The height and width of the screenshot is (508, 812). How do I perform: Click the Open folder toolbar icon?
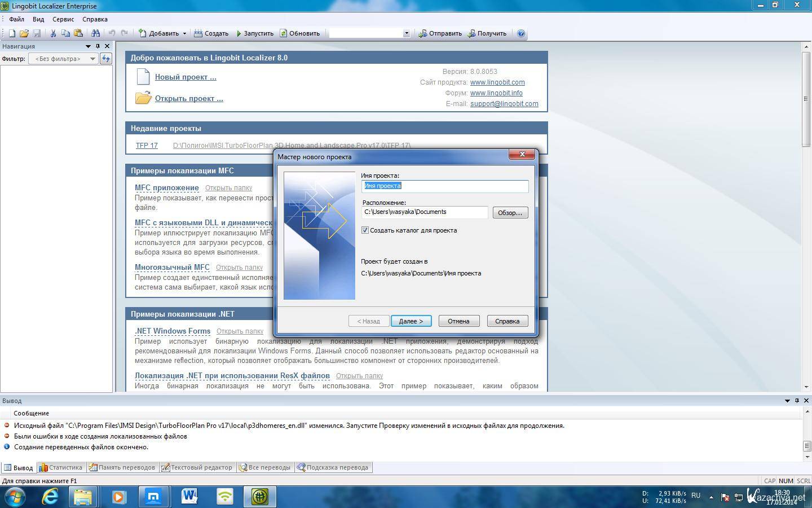pyautogui.click(x=24, y=33)
